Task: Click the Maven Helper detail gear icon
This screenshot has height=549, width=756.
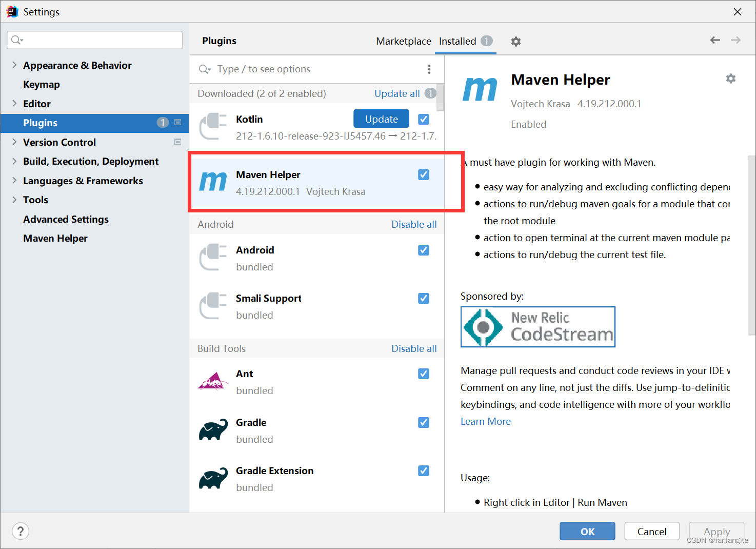Action: 731,79
